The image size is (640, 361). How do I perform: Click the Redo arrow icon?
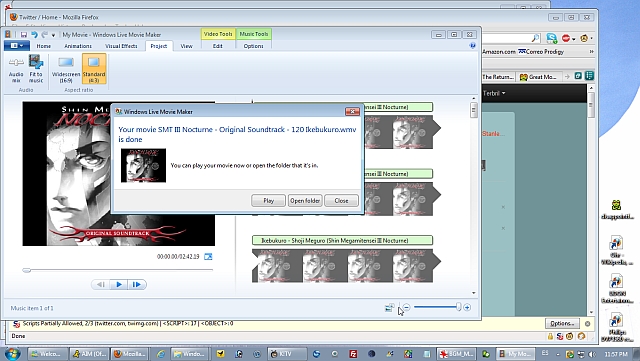44,35
